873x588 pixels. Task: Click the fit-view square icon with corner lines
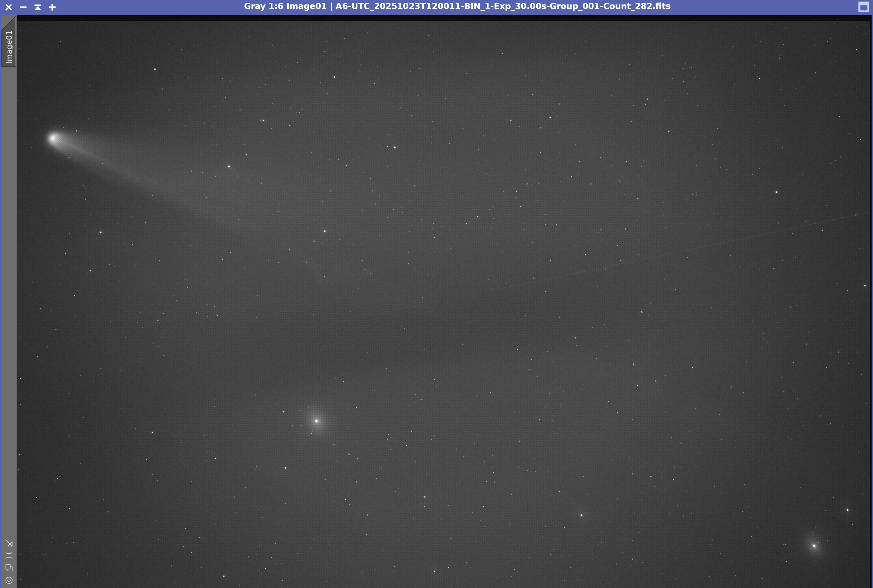tap(9, 555)
